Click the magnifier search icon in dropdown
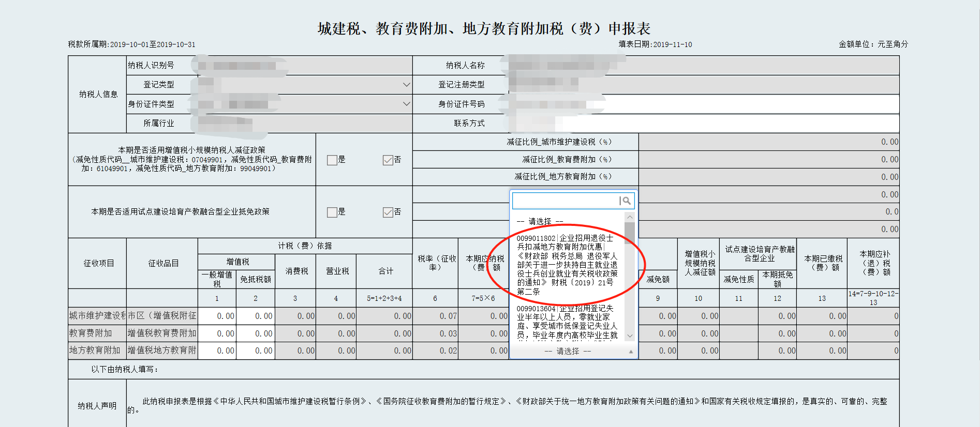The height and width of the screenshot is (427, 980). click(627, 201)
